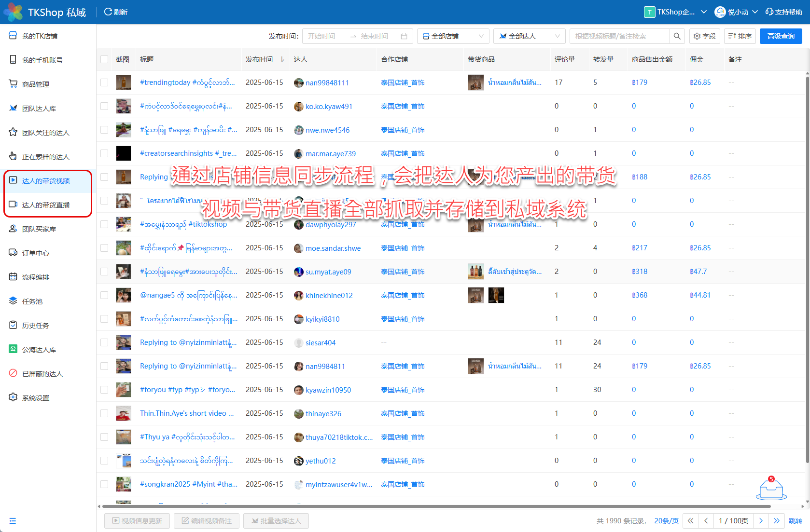
Task: Check the row for su.myat.aye09
Action: click(x=104, y=272)
